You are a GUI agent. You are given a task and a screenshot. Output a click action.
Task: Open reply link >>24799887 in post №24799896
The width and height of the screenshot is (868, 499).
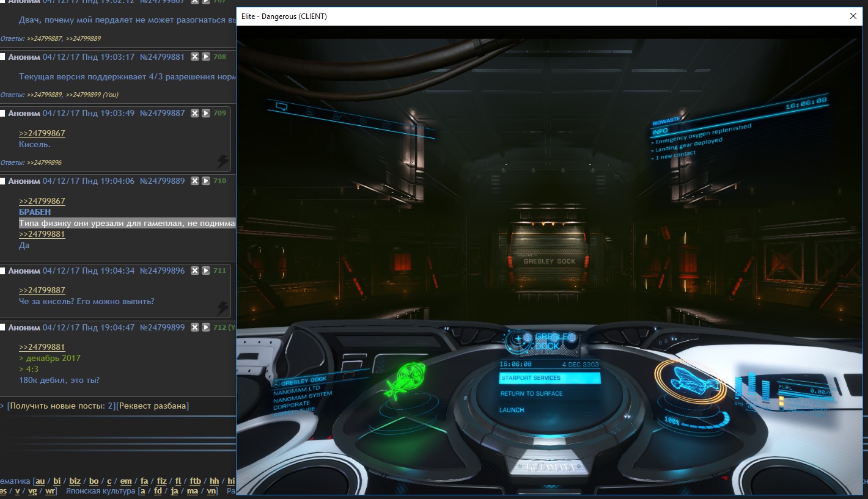42,290
